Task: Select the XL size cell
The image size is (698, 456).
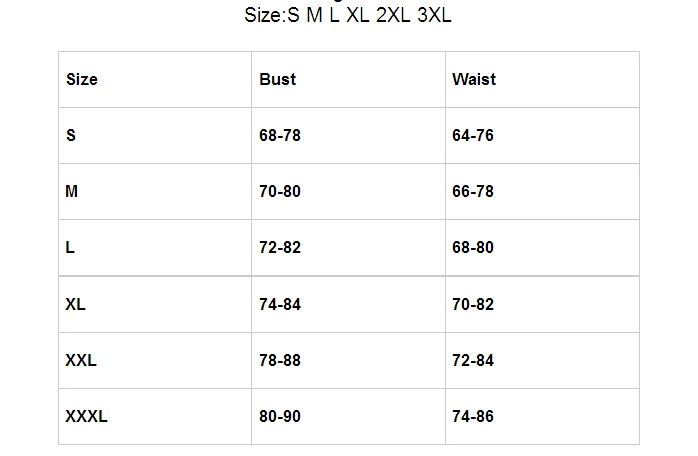Action: coord(155,304)
